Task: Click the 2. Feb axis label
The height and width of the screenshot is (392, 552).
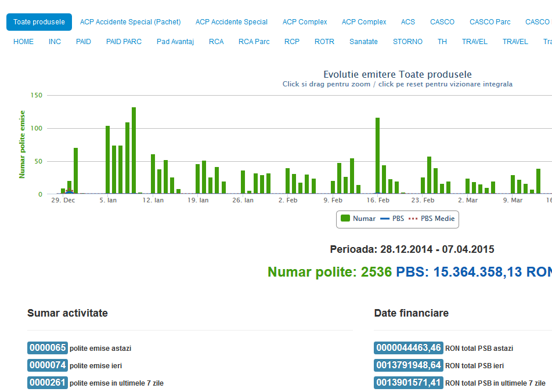Action: (288, 200)
